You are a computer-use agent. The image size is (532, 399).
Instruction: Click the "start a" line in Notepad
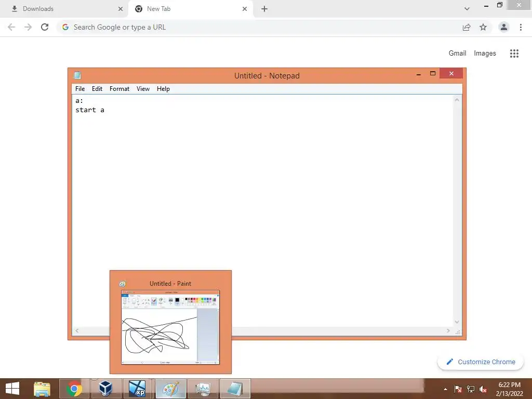89,110
